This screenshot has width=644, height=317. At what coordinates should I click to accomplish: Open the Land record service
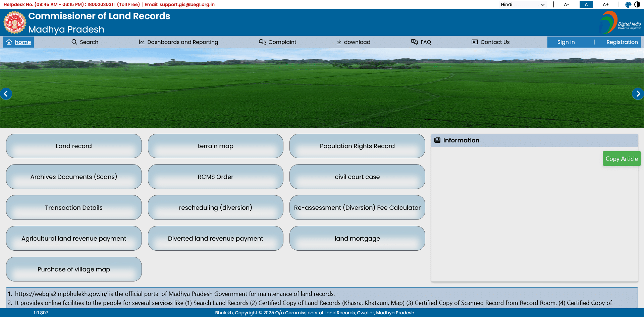point(73,146)
